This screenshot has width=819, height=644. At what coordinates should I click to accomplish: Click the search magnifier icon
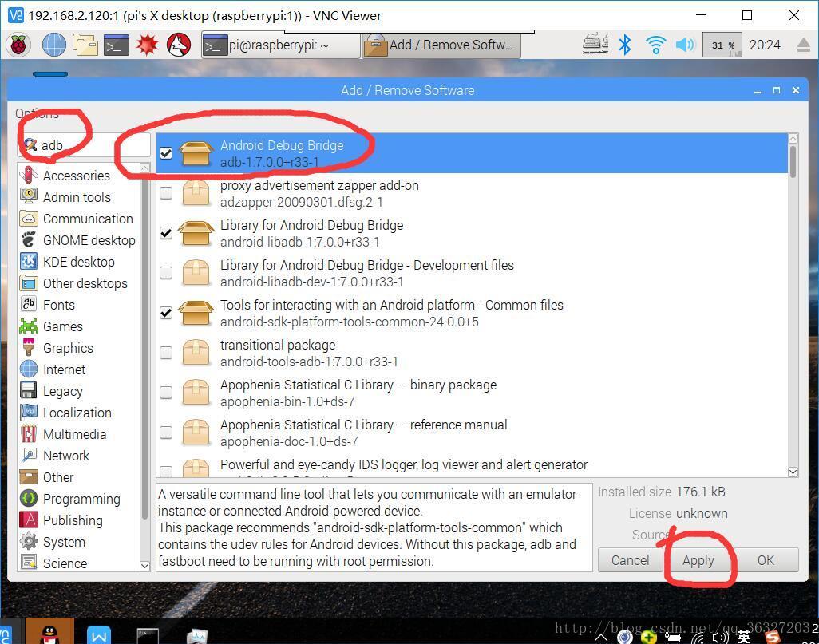31,144
